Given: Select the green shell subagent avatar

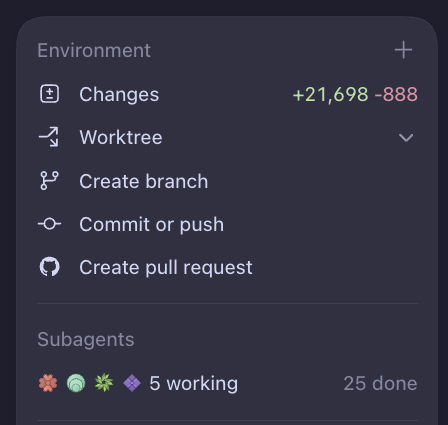Looking at the screenshot, I should click(76, 383).
